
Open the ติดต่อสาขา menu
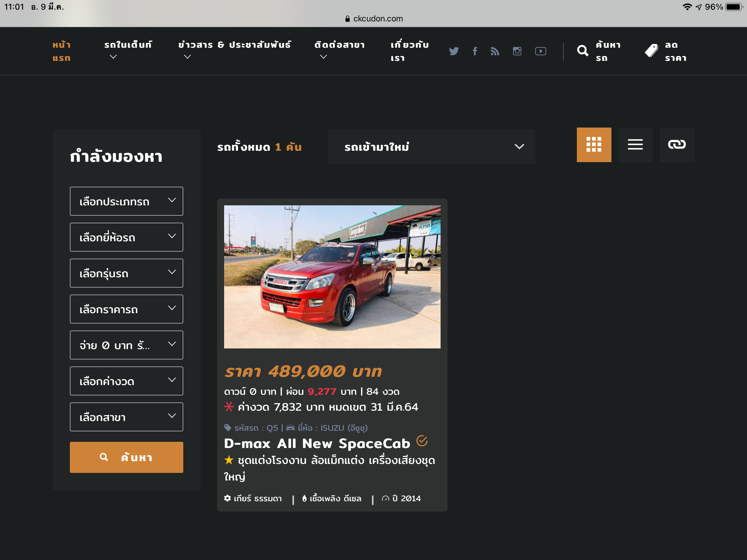pos(339,45)
